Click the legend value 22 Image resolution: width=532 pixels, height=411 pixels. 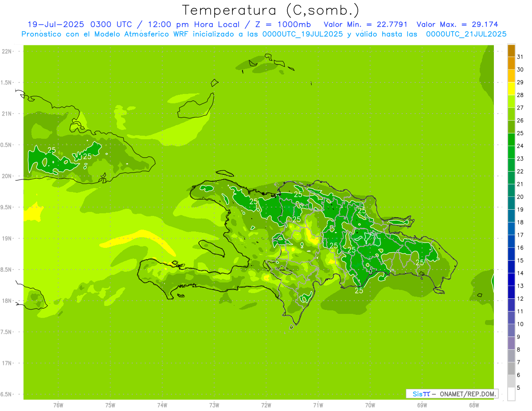click(x=520, y=171)
